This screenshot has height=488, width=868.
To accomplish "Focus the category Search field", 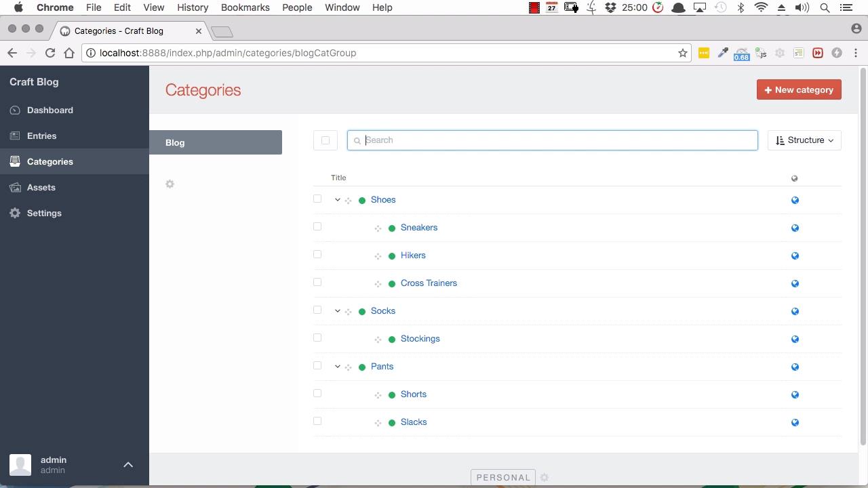I will click(552, 140).
